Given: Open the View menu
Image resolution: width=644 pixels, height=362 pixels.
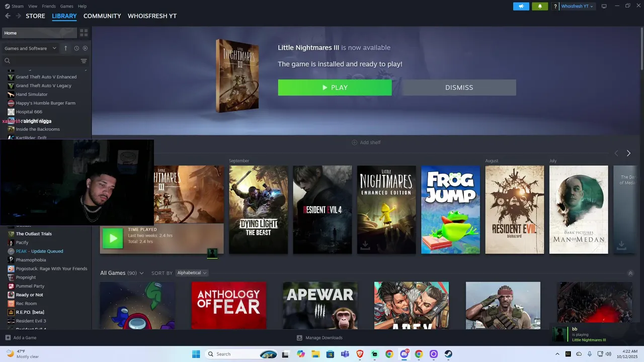Looking at the screenshot, I should [x=33, y=6].
